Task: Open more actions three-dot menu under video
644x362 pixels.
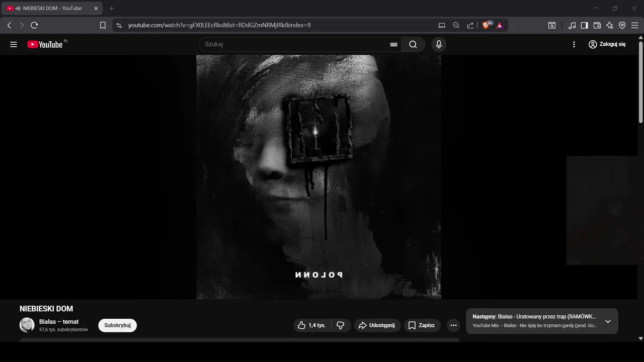Action: 453,325
